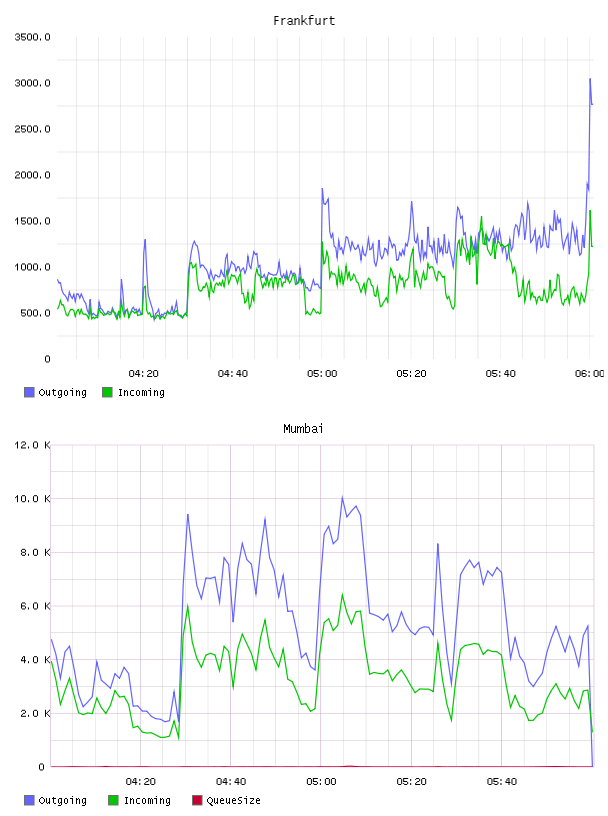The width and height of the screenshot is (608, 816).
Task: Click the green Incoming swatch in Frankfurt legend
Action: coord(107,392)
